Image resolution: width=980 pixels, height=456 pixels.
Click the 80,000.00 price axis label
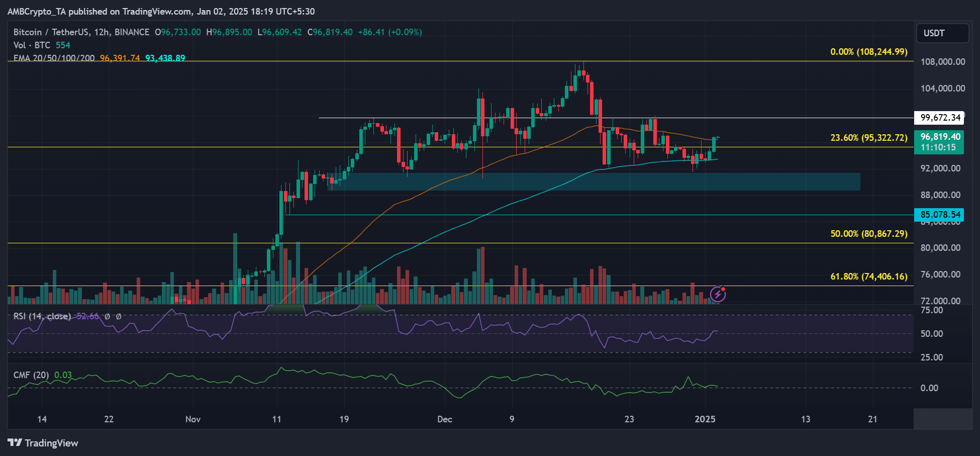[940, 248]
